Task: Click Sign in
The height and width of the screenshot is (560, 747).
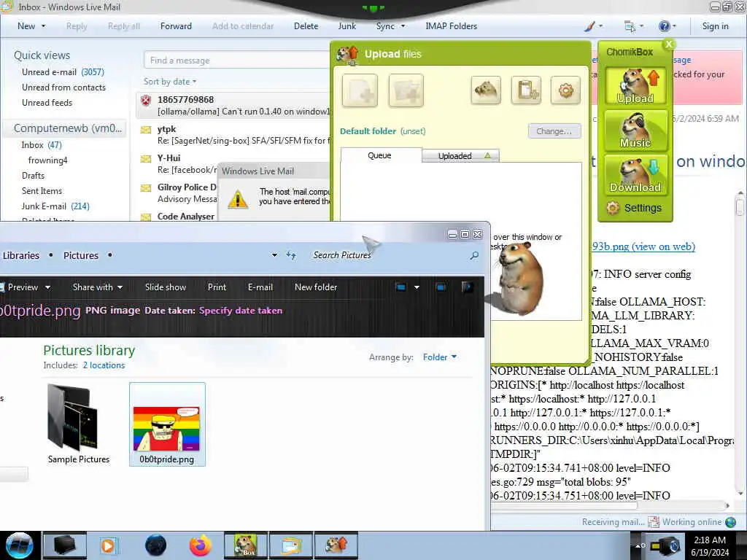Action: (715, 26)
